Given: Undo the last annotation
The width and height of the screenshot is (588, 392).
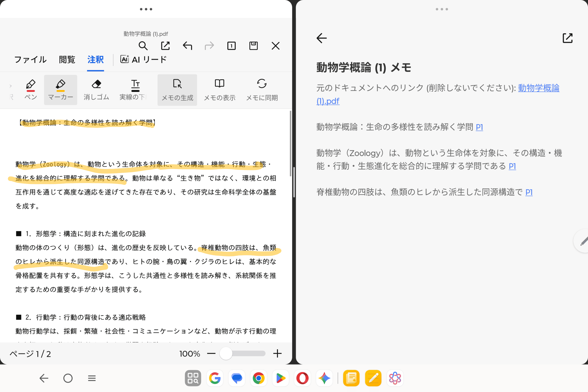Looking at the screenshot, I should click(187, 46).
